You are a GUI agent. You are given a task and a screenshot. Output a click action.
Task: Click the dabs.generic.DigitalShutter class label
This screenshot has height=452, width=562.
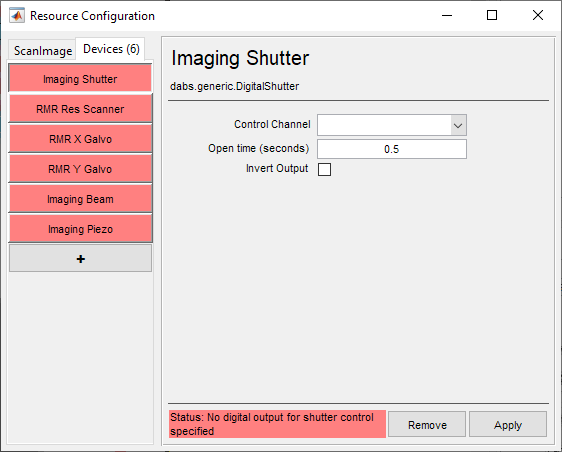[x=234, y=86]
